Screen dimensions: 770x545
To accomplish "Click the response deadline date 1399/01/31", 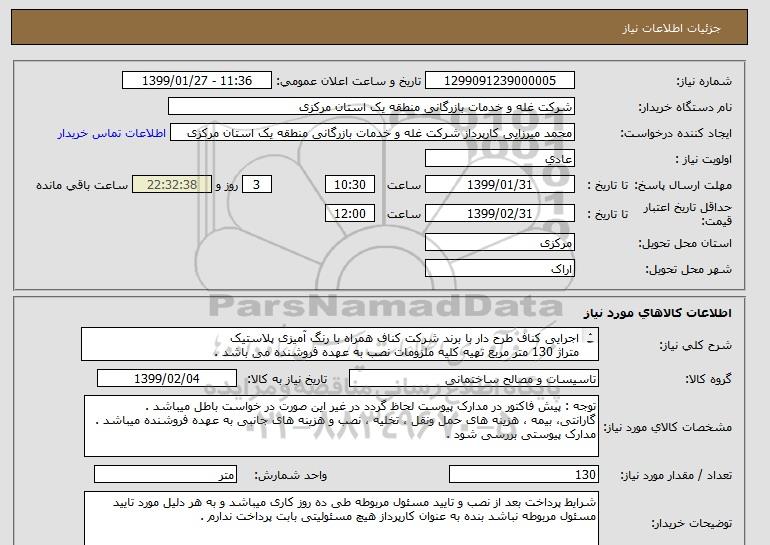I will point(500,185).
